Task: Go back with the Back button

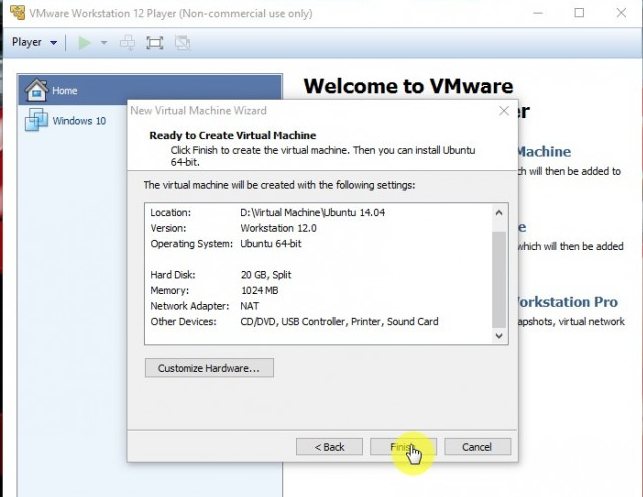Action: (329, 447)
